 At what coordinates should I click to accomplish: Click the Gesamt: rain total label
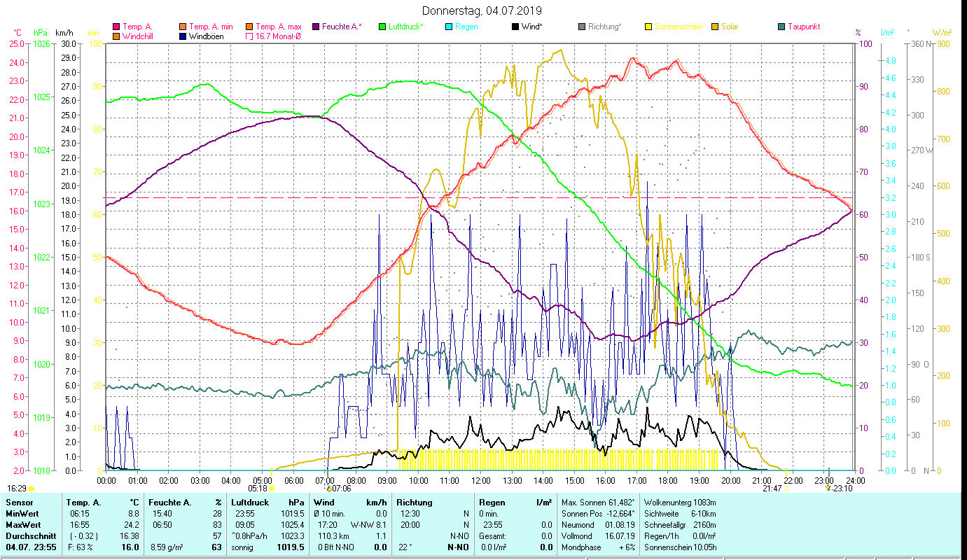coord(494,535)
